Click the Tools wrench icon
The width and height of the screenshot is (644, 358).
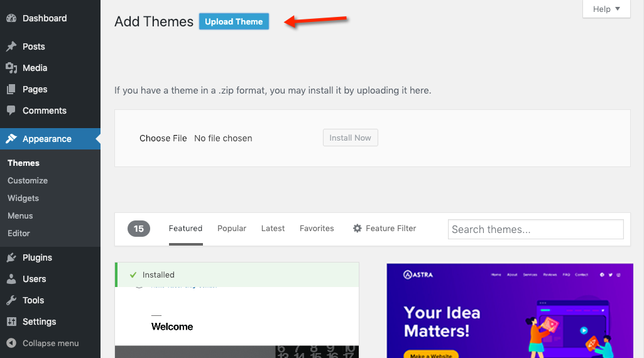[11, 300]
